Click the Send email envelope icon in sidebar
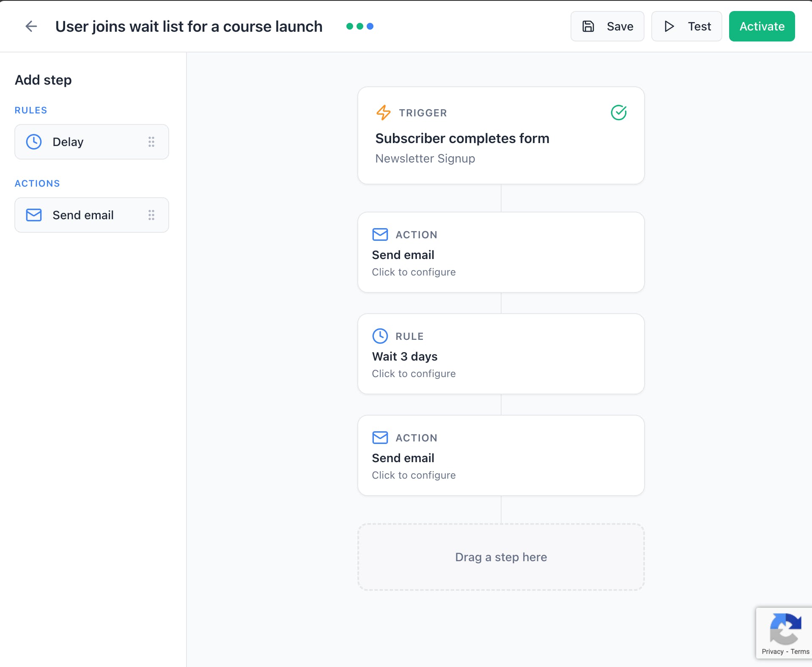This screenshot has width=812, height=667. pos(34,215)
